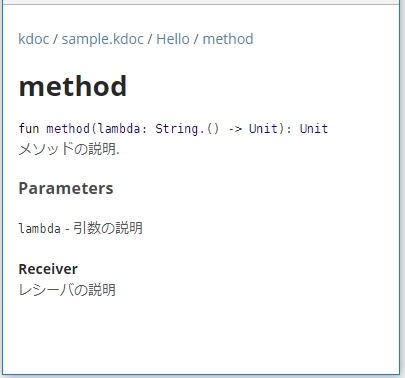Click the Parameters section heading
Viewport: 405px width, 378px height.
66,188
